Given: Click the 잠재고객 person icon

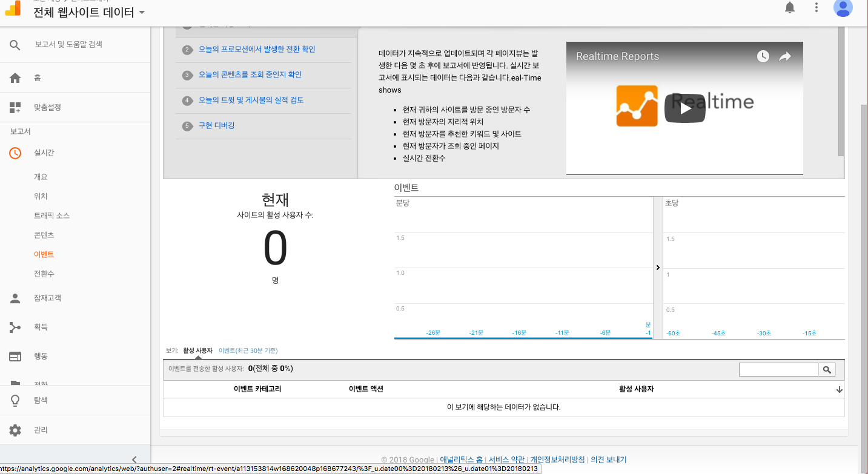Looking at the screenshot, I should (x=15, y=298).
